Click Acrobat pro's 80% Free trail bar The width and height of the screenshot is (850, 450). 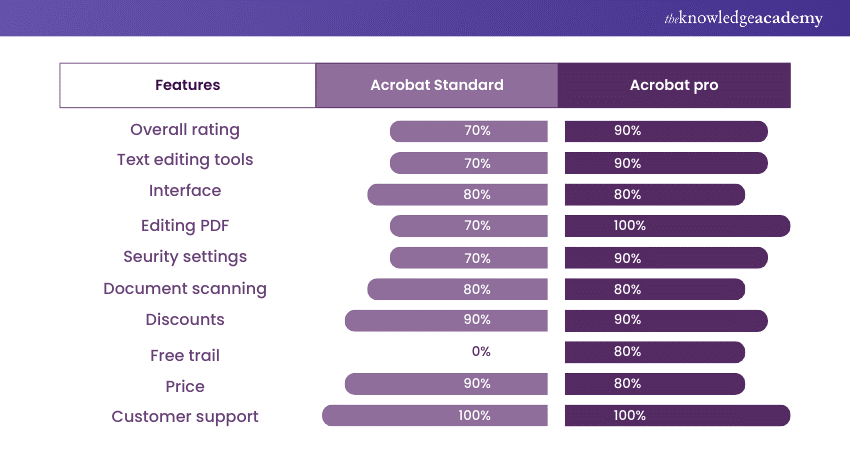coord(654,352)
